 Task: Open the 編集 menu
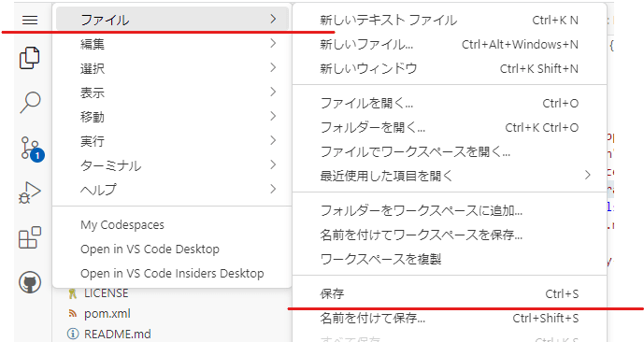pyautogui.click(x=173, y=44)
